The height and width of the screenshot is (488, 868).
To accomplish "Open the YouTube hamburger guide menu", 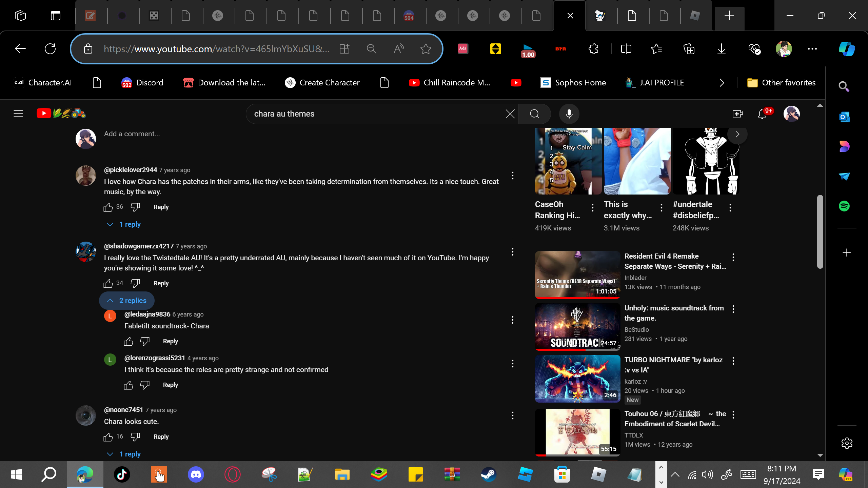I will point(18,114).
